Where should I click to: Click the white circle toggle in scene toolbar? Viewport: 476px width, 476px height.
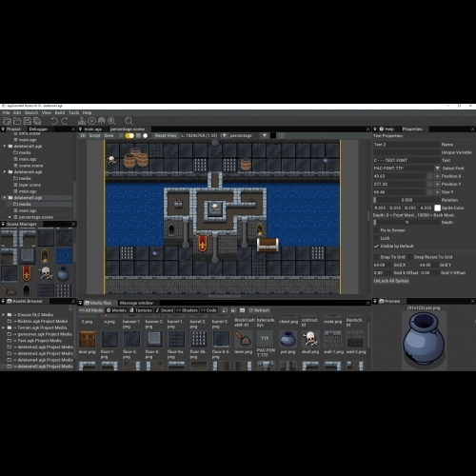146,135
